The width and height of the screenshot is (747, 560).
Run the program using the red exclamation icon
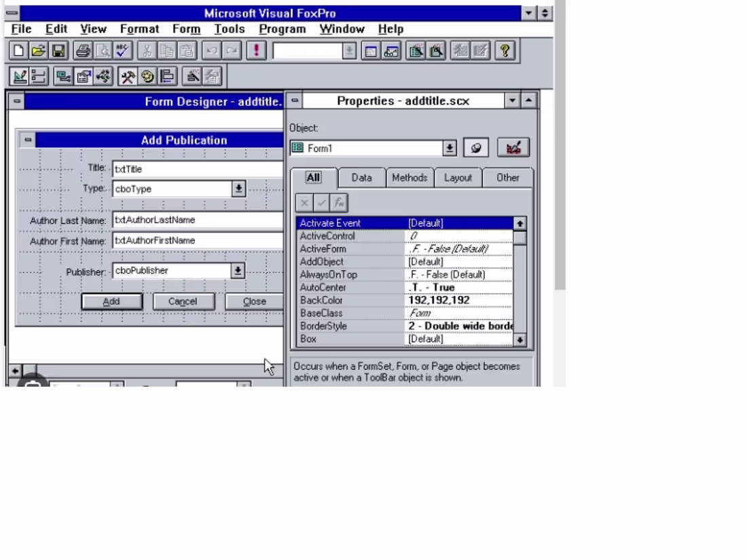point(256,50)
